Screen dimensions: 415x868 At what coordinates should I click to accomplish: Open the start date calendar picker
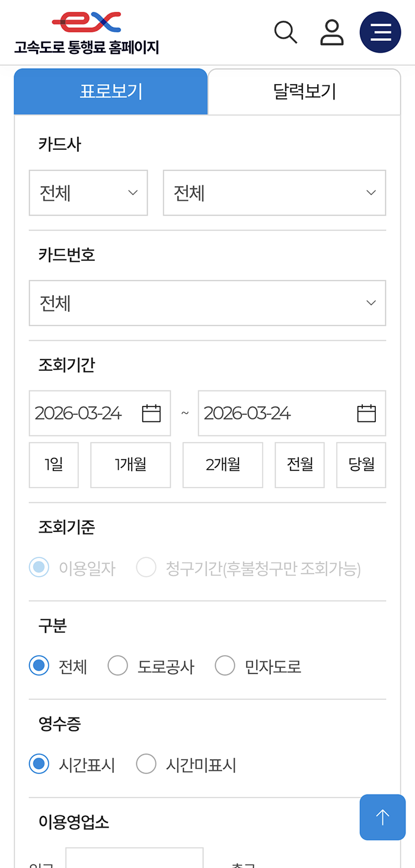(x=151, y=414)
